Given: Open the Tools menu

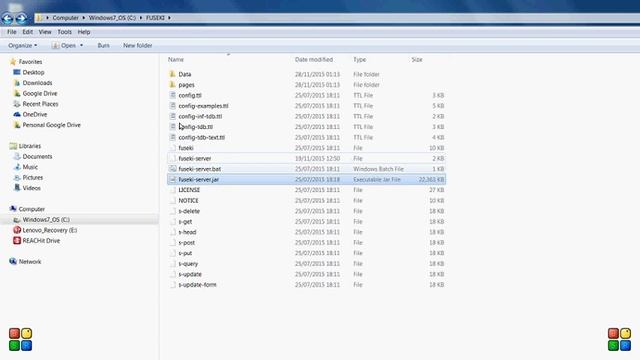Looking at the screenshot, I should [64, 32].
